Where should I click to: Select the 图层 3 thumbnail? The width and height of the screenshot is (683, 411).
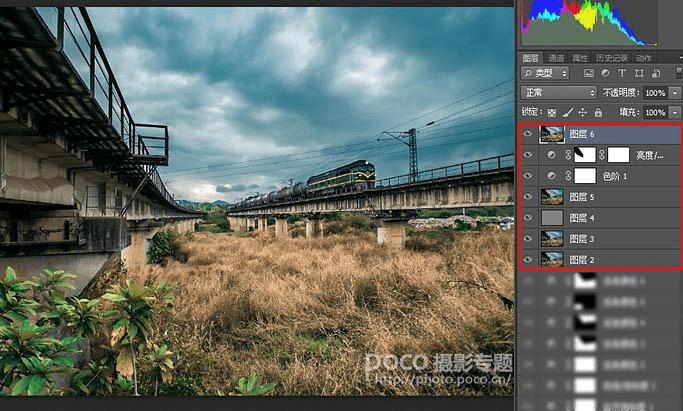tap(552, 239)
